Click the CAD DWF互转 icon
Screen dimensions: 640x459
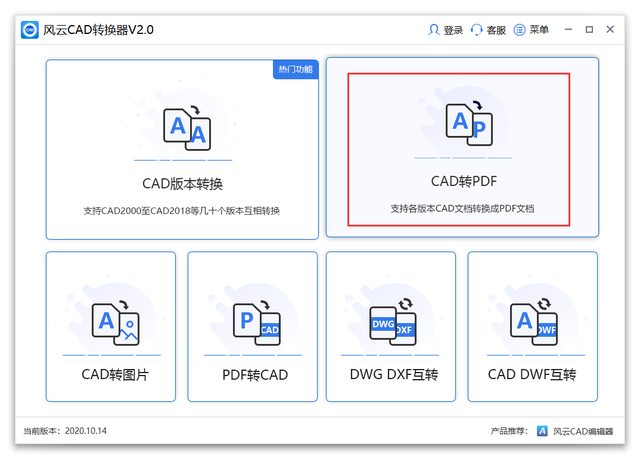pos(534,322)
